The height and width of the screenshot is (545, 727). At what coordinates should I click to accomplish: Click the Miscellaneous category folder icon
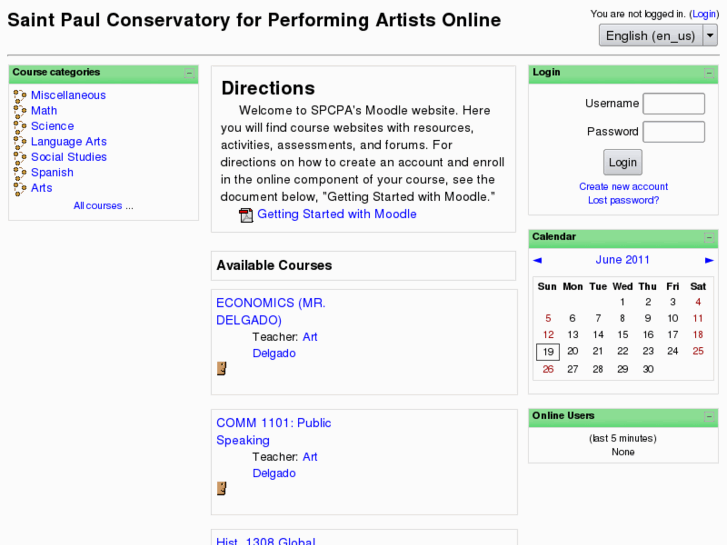pyautogui.click(x=19, y=96)
